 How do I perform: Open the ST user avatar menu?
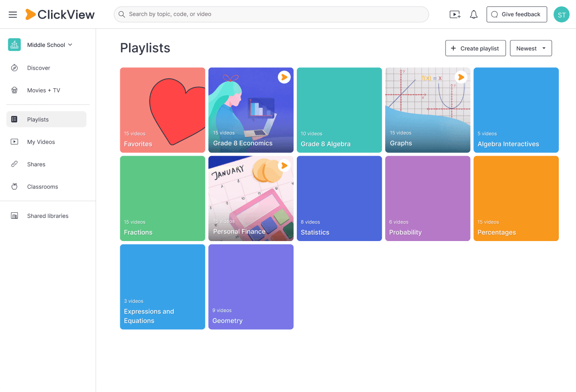tap(562, 14)
